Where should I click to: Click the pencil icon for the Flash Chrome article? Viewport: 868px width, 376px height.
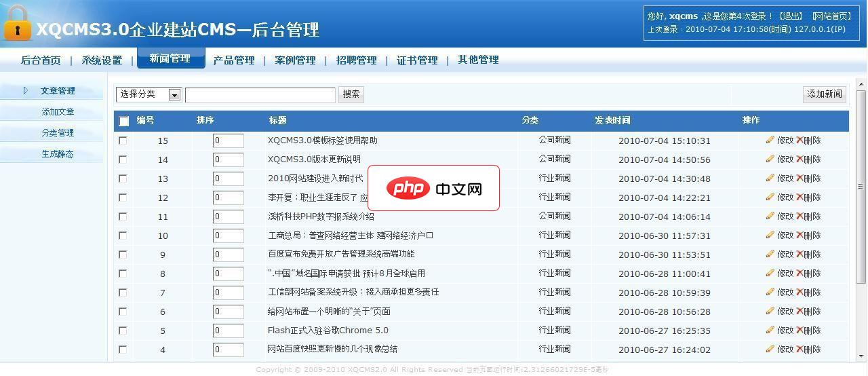(x=770, y=330)
